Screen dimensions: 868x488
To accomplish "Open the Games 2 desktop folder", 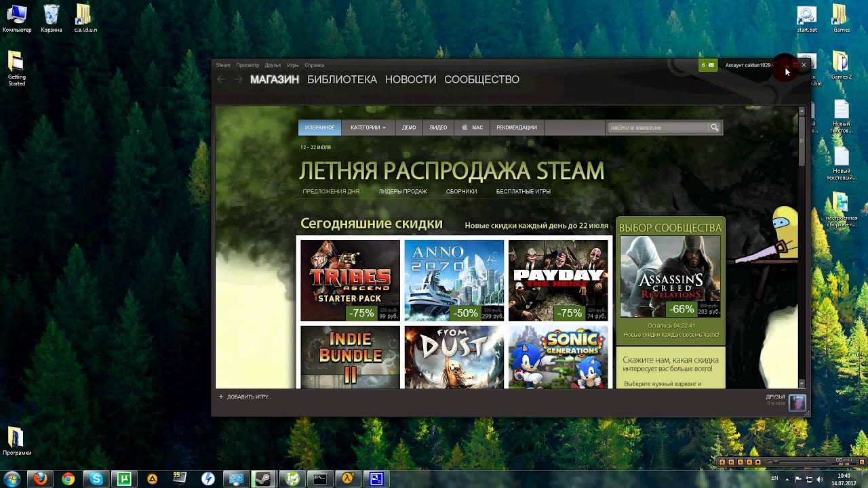I will click(x=841, y=66).
